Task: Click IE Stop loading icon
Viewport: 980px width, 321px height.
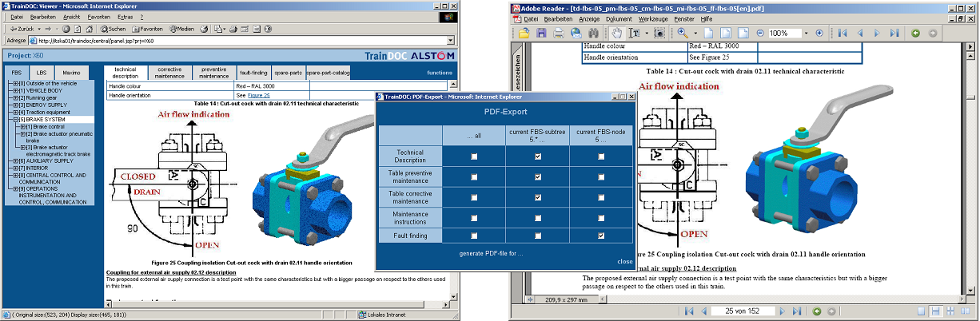Action: [x=66, y=29]
